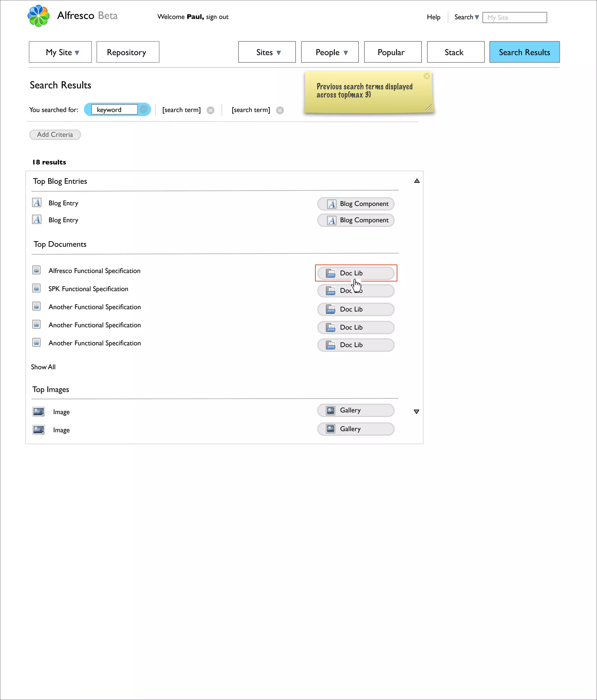Switch to the Popular tab

click(x=393, y=52)
